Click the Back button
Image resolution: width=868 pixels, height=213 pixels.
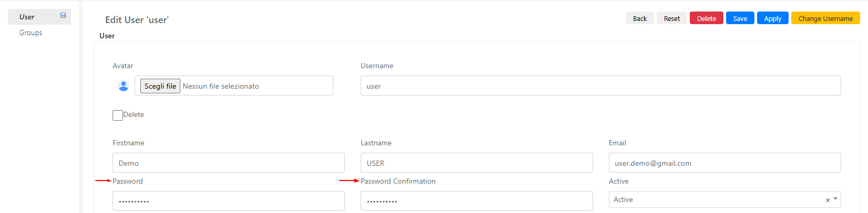(640, 18)
